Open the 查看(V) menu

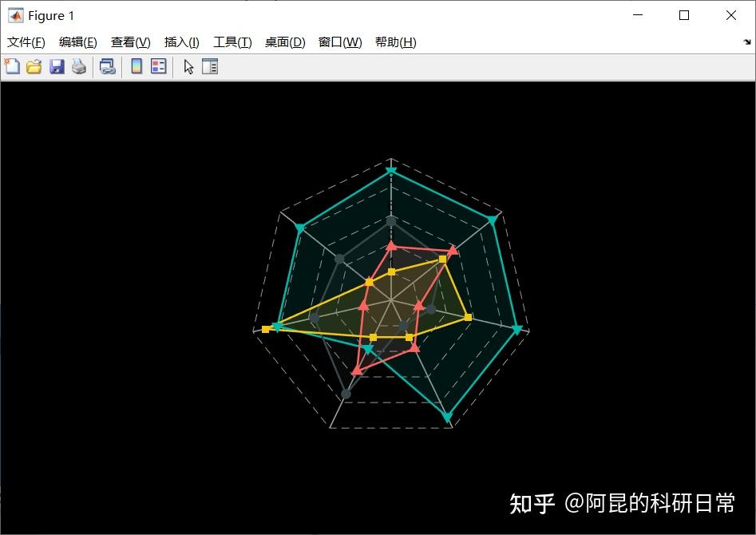pyautogui.click(x=130, y=42)
